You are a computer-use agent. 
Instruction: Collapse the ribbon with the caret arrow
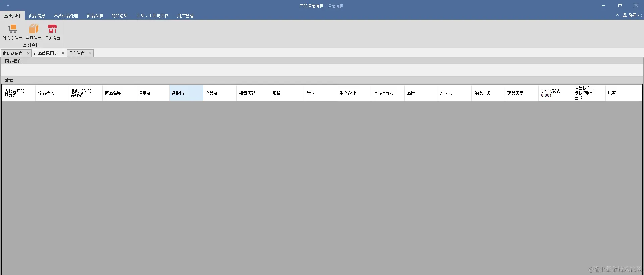tap(617, 15)
